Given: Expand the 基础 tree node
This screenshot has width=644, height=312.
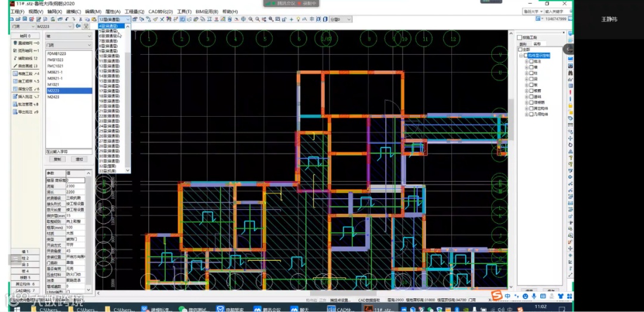Looking at the screenshot, I should click(x=527, y=97).
